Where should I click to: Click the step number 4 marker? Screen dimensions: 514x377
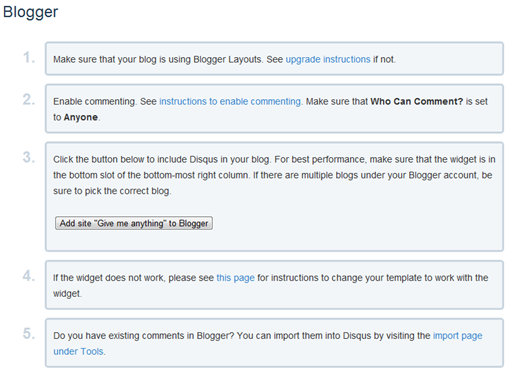[x=29, y=276]
